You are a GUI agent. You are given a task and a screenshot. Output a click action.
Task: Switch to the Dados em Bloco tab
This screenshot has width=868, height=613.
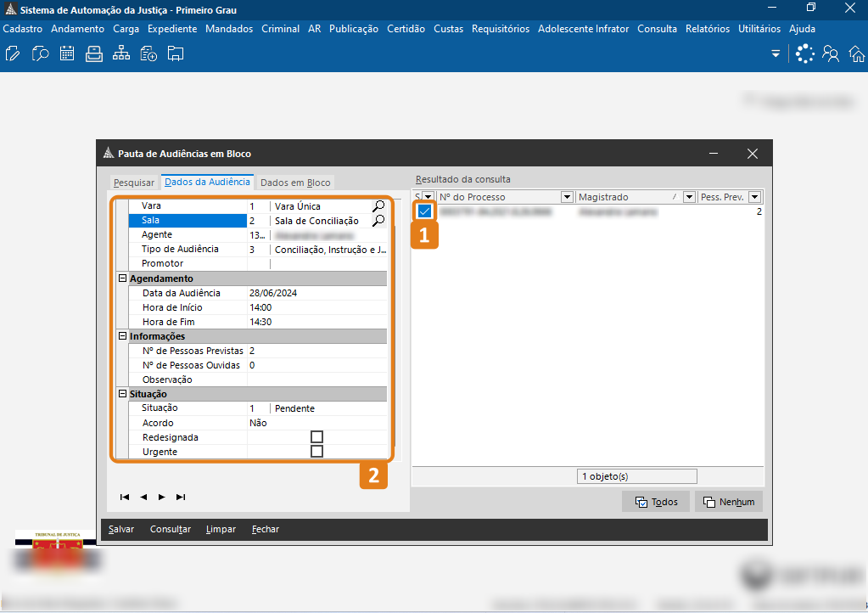(x=295, y=183)
